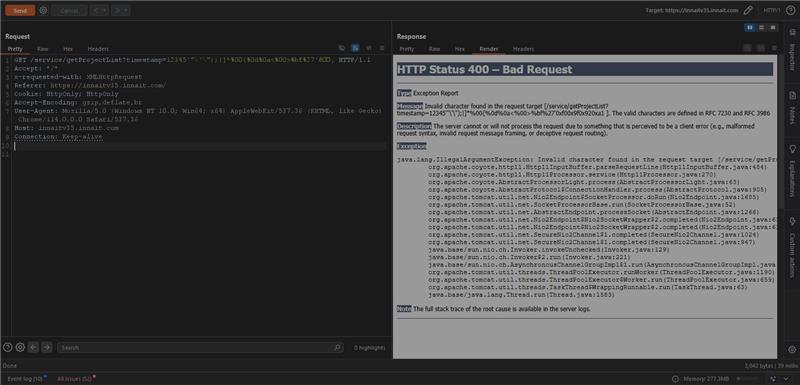Switch request view to Raw tab
Viewport: 800px width, 385px height.
click(x=42, y=49)
